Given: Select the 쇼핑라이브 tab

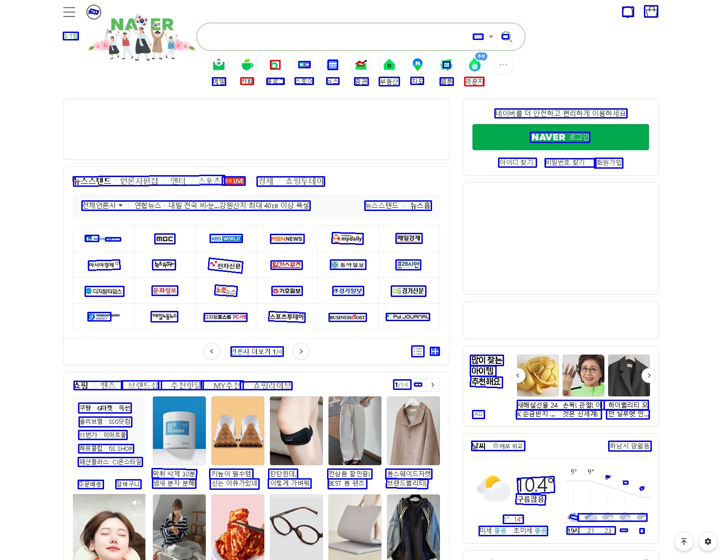Looking at the screenshot, I should 272,385.
